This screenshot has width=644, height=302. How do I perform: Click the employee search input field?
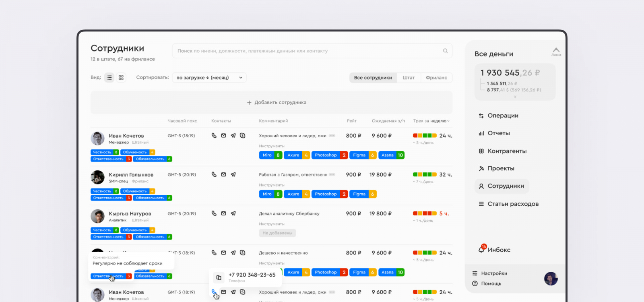click(312, 51)
